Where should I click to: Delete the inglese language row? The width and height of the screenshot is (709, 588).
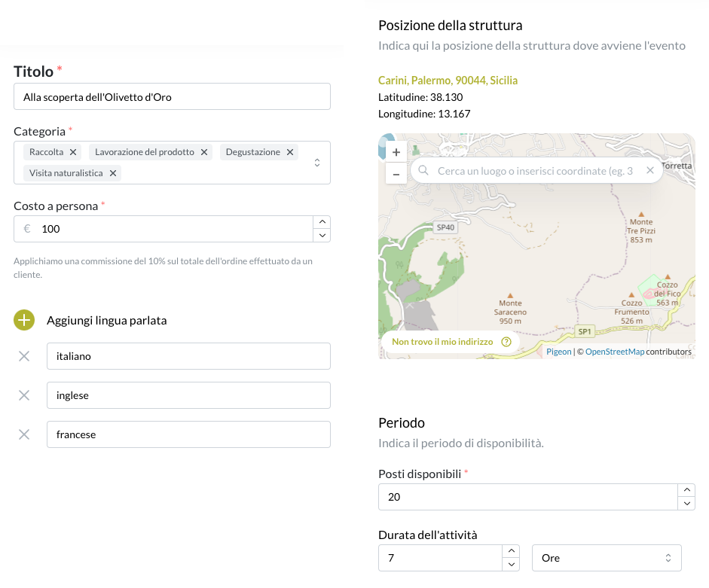click(24, 395)
